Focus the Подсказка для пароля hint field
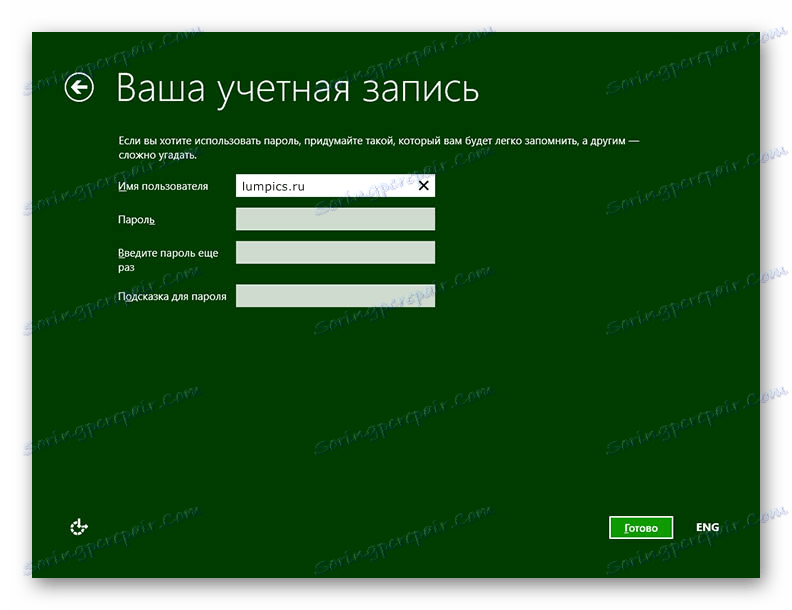The image size is (792, 610). pyautogui.click(x=335, y=296)
